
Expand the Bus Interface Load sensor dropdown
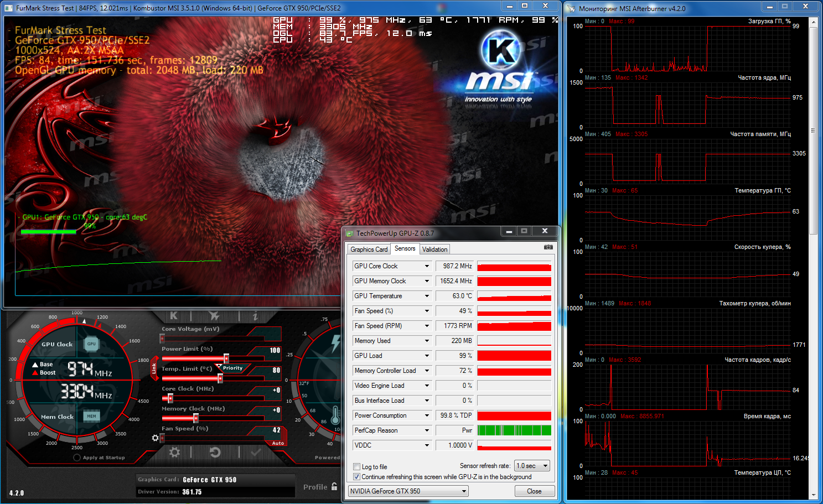427,401
